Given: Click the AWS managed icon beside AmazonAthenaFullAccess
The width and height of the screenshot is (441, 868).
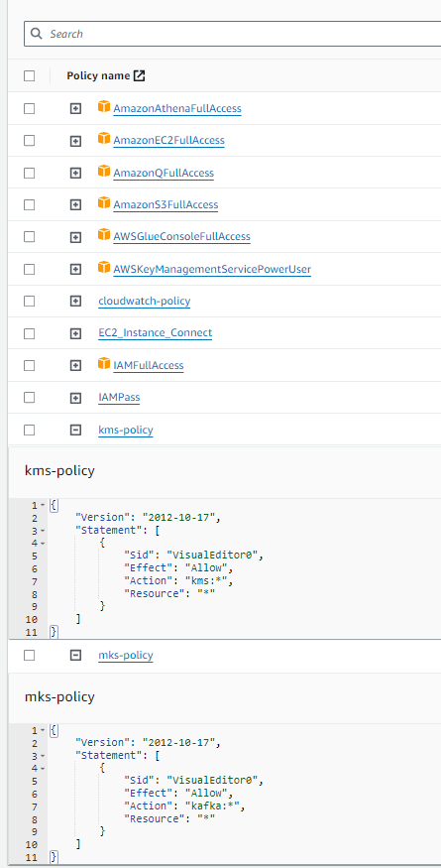Looking at the screenshot, I should (103, 107).
